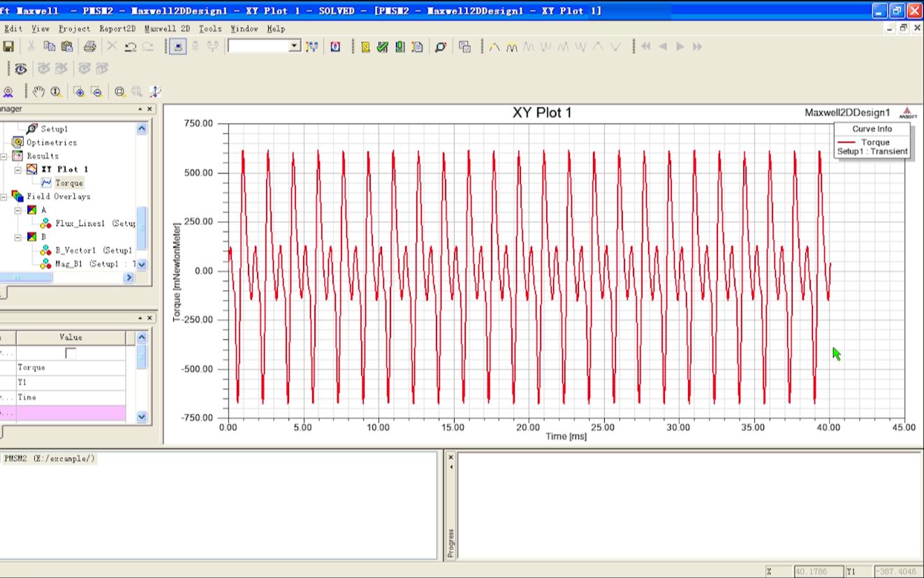Add a single-peak marker with the first curve icon
Viewport: 924px width, 578px height.
pyautogui.click(x=494, y=47)
